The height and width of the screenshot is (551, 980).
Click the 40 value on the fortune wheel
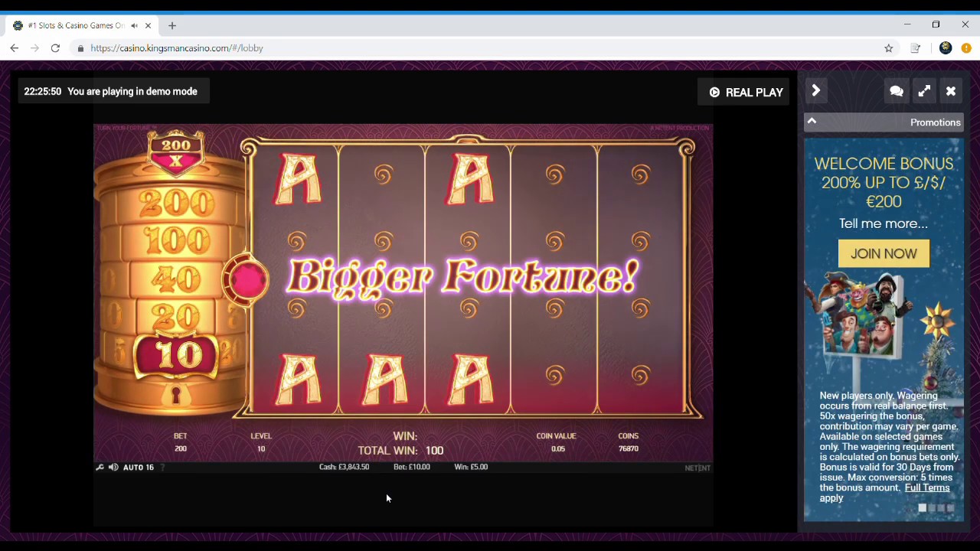tap(176, 278)
